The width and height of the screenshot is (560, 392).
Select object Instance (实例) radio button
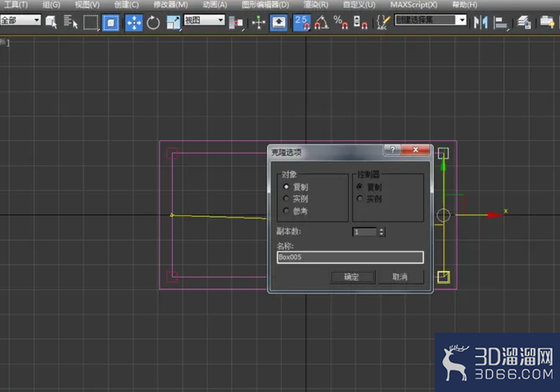point(286,199)
